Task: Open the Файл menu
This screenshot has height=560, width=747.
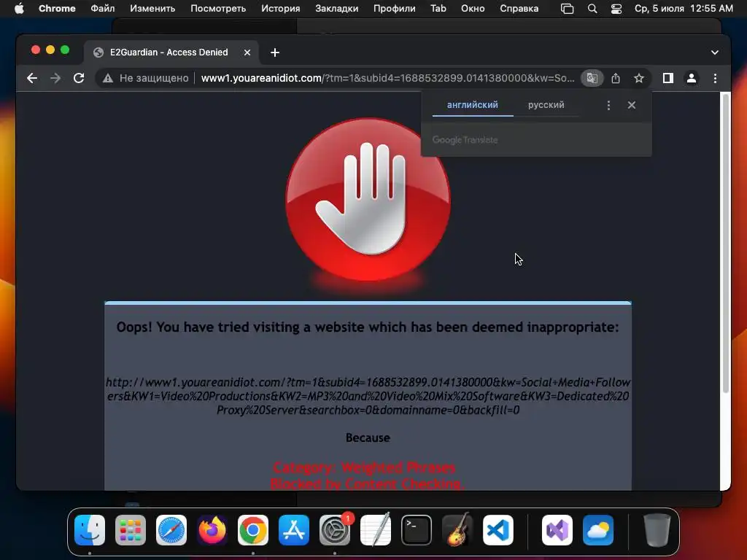Action: [102, 9]
